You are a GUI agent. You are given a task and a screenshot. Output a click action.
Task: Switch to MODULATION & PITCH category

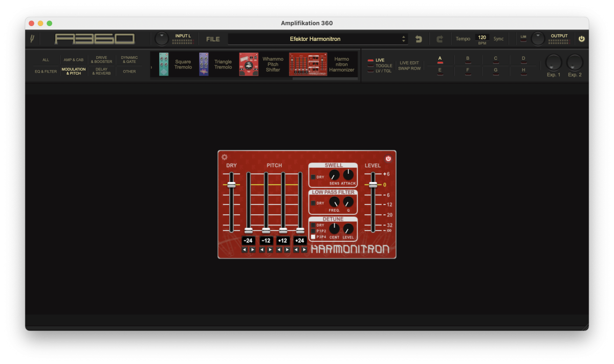point(74,72)
